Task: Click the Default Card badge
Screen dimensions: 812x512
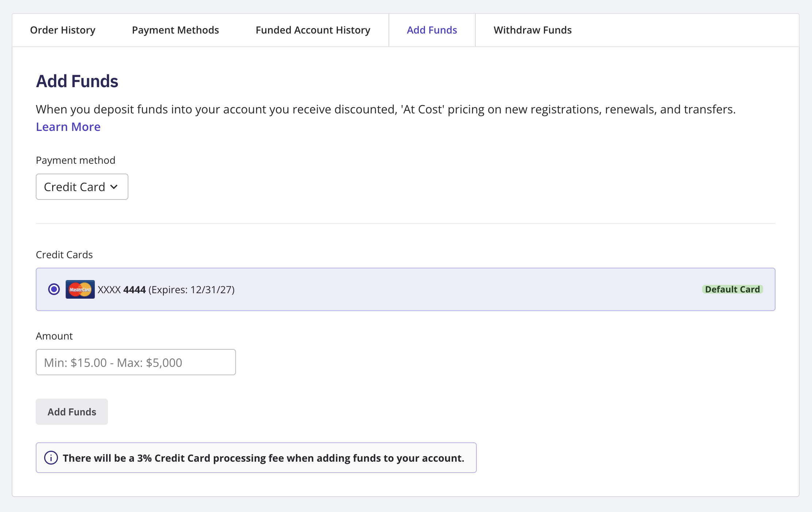Action: [x=732, y=289]
